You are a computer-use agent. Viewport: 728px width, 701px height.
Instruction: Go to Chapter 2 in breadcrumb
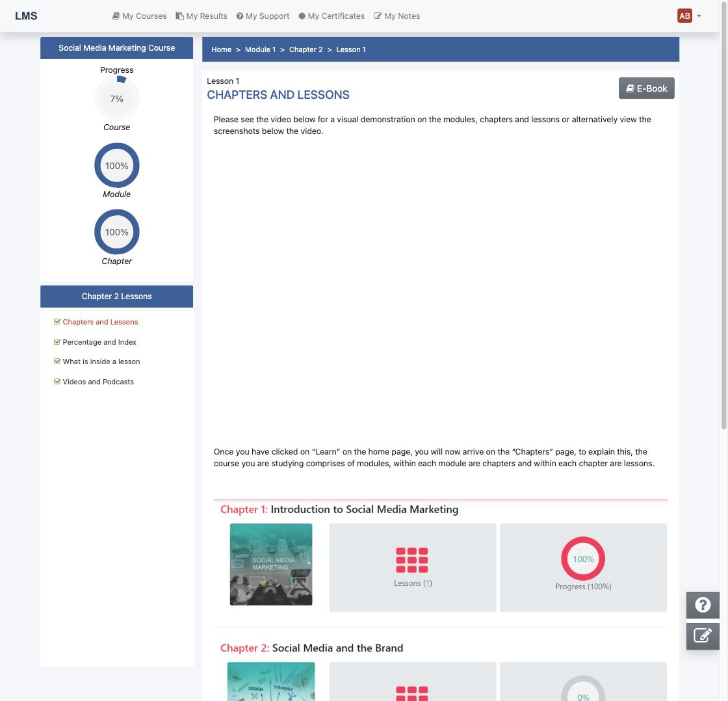(306, 49)
